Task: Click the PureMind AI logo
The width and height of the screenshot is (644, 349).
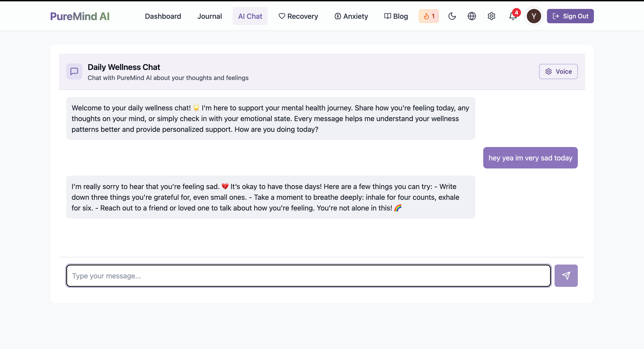Action: click(80, 16)
